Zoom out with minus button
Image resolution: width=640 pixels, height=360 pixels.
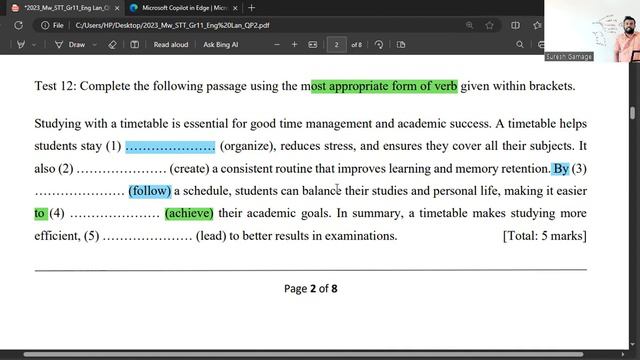(277, 44)
